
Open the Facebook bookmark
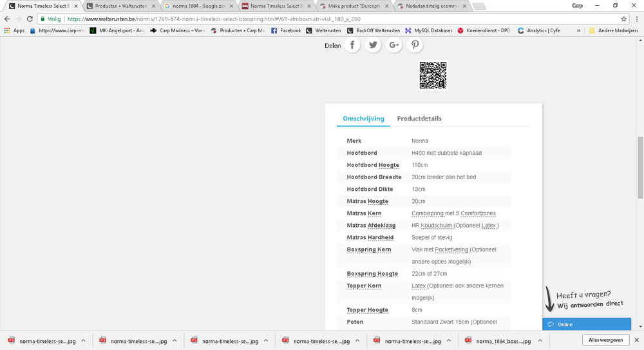tap(286, 30)
